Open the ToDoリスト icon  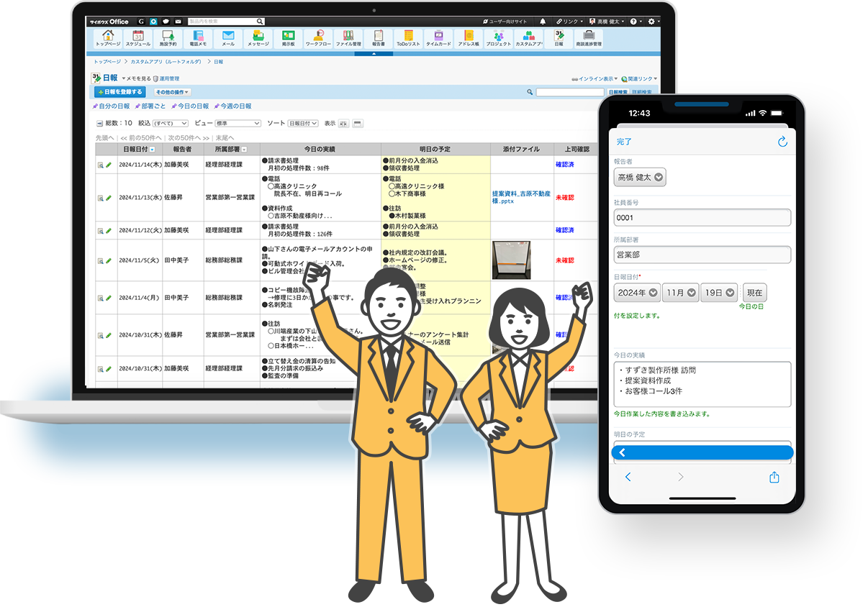tap(408, 38)
